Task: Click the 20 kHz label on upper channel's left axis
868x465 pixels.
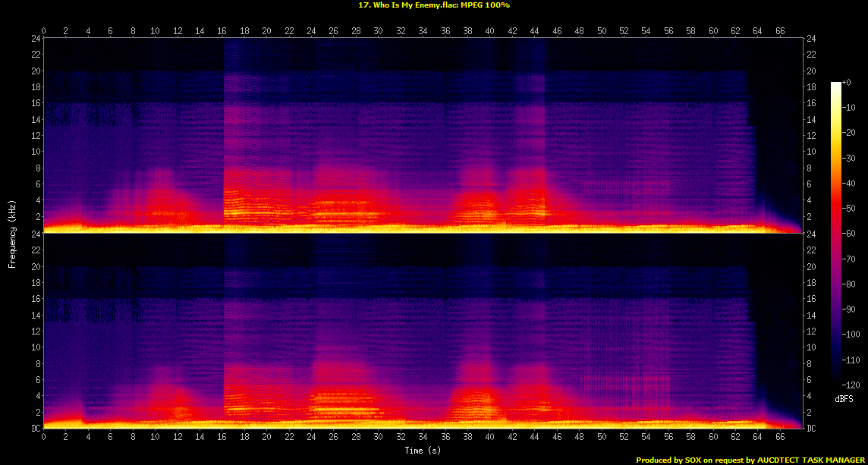Action: (x=35, y=71)
